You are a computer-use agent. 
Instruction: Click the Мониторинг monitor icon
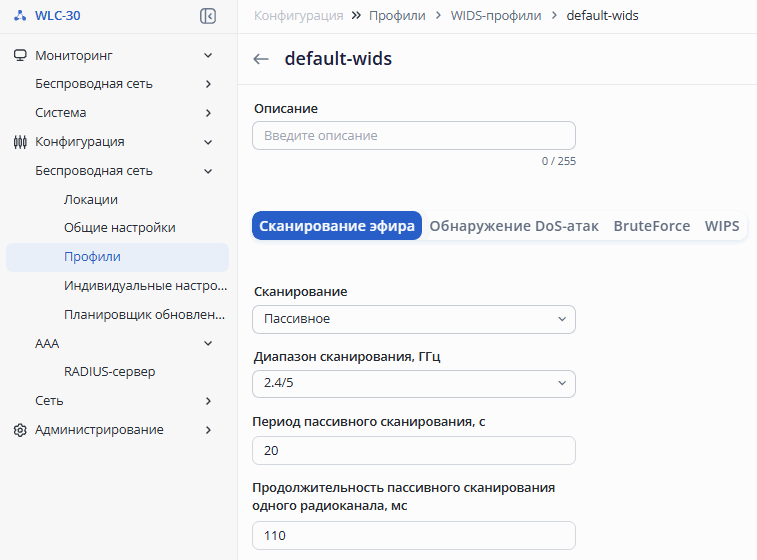point(20,55)
